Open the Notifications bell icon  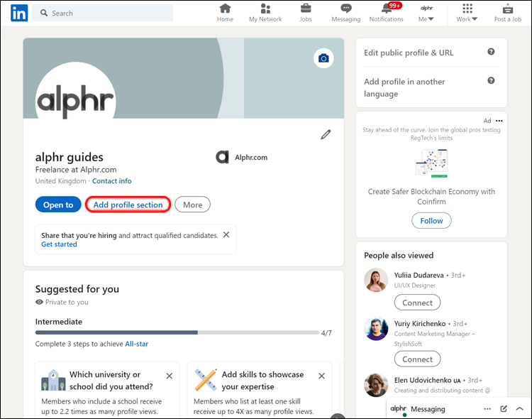point(387,8)
